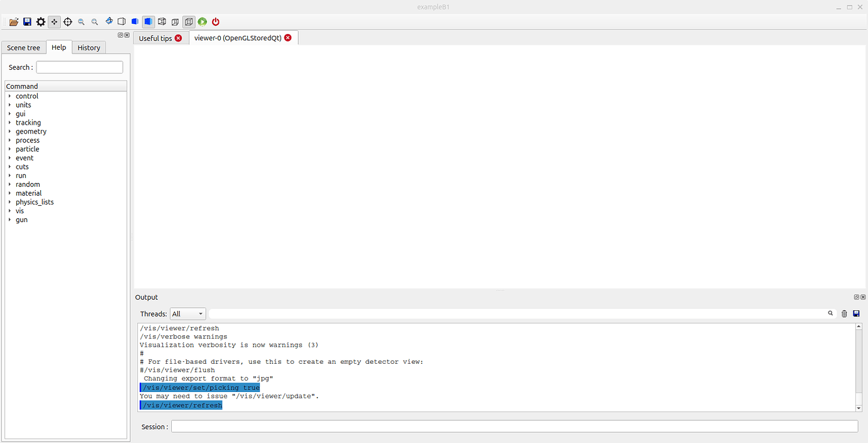Viewport: 868px width, 443px height.
Task: Switch to the History tab
Action: point(88,47)
